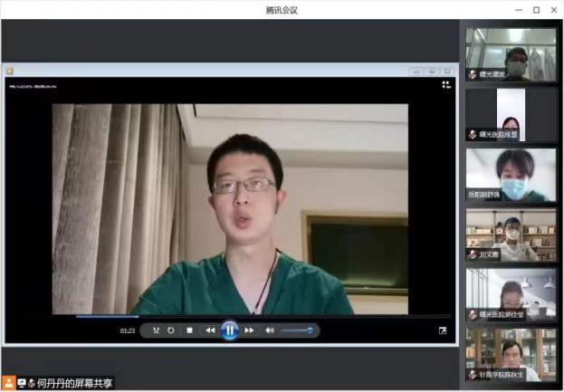Screen dimensions: 564x392
Task: Toggle shuffle mode in the player controls
Action: pyautogui.click(x=156, y=330)
